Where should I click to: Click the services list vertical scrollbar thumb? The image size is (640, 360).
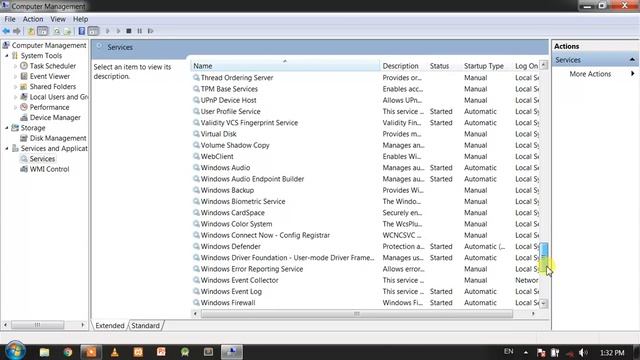coord(544,257)
